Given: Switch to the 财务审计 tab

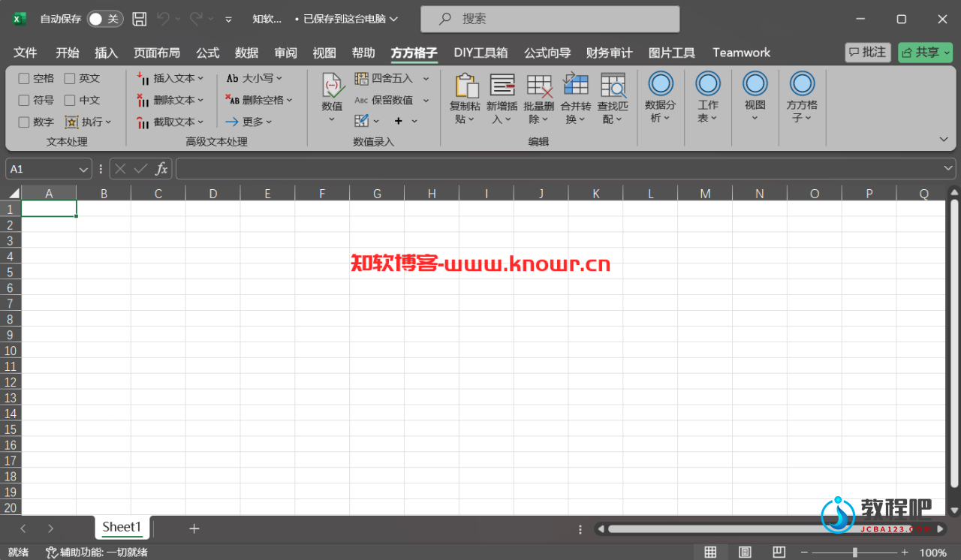Looking at the screenshot, I should pyautogui.click(x=610, y=53).
